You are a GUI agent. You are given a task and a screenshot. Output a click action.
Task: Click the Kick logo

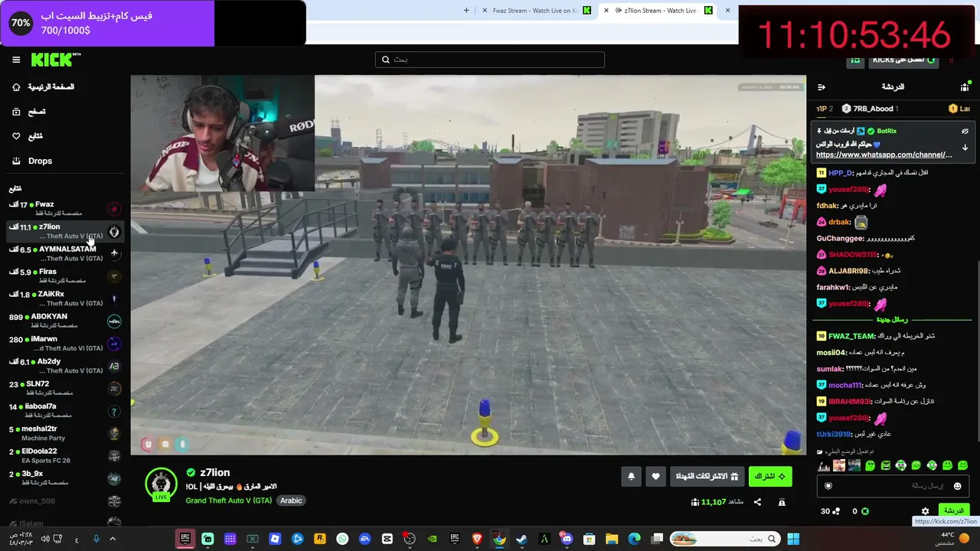(56, 60)
